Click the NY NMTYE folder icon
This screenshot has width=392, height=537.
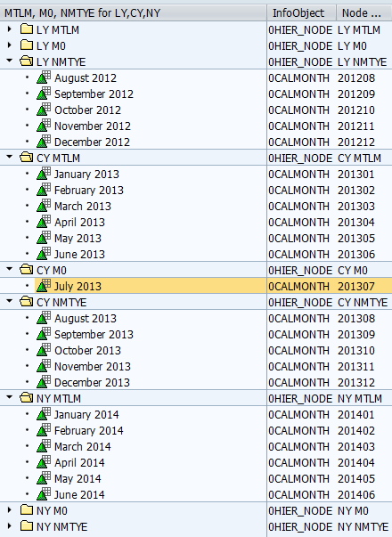(27, 526)
